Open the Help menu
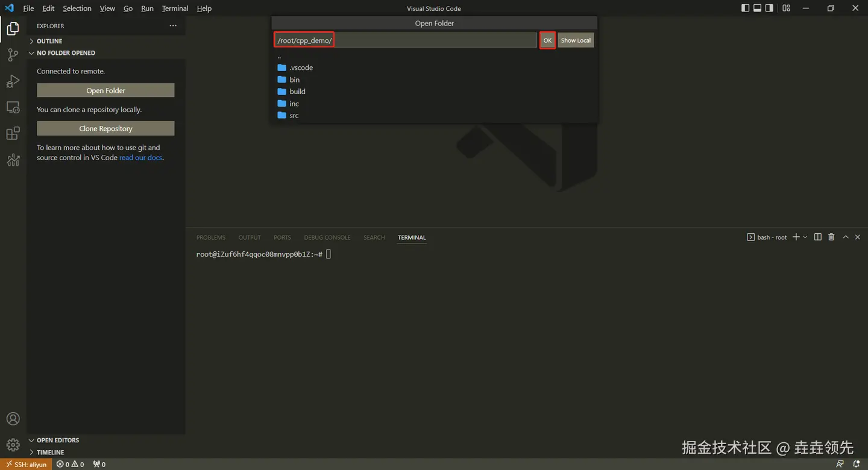868x470 pixels. [x=204, y=8]
